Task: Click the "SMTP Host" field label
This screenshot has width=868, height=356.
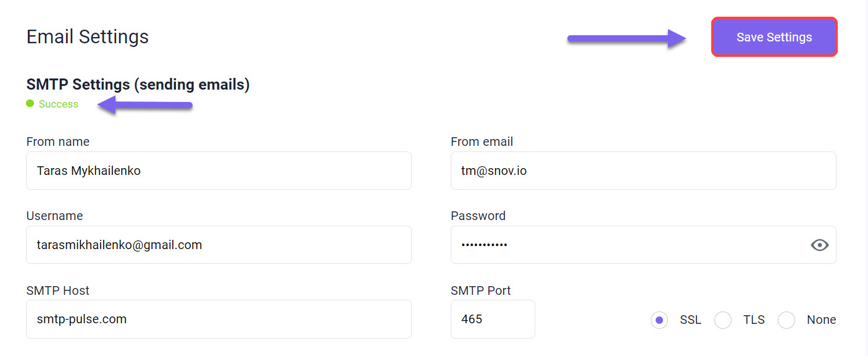Action: [58, 290]
